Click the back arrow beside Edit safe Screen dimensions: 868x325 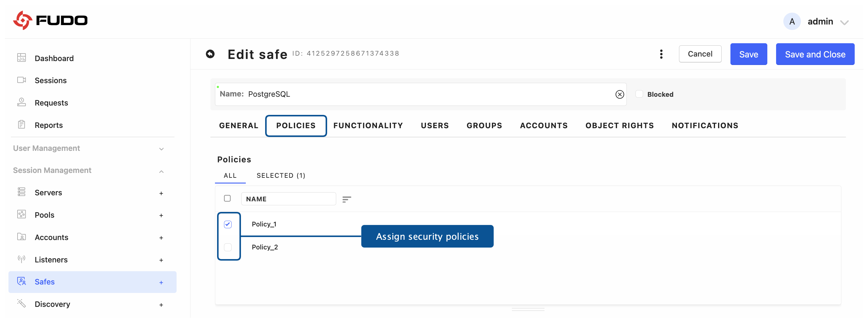210,54
